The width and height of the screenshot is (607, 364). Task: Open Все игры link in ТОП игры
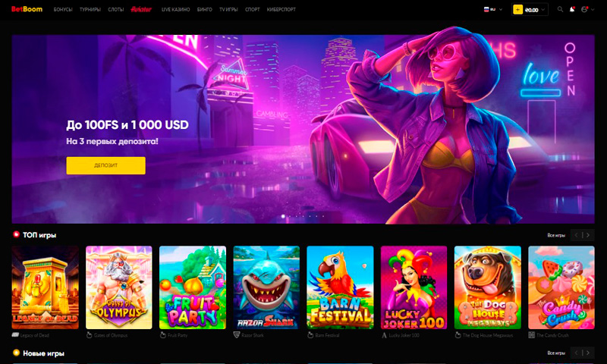click(556, 235)
